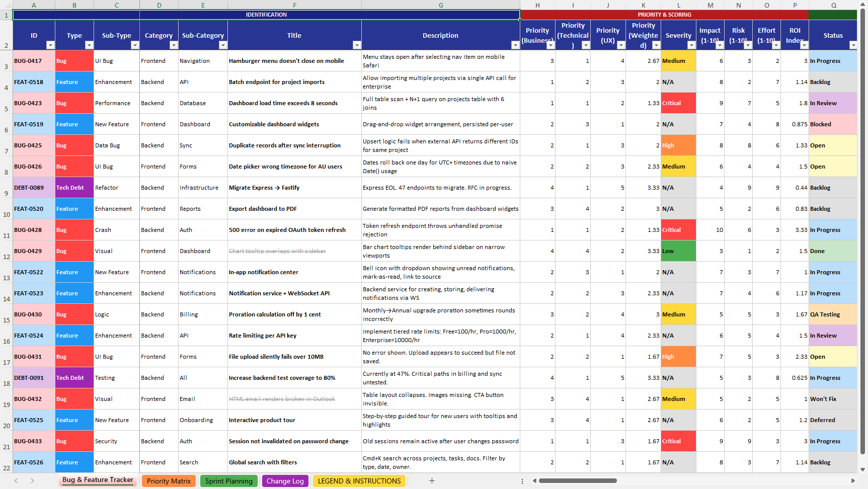Open the ID column filter dropdown
The image size is (868, 489).
(50, 45)
